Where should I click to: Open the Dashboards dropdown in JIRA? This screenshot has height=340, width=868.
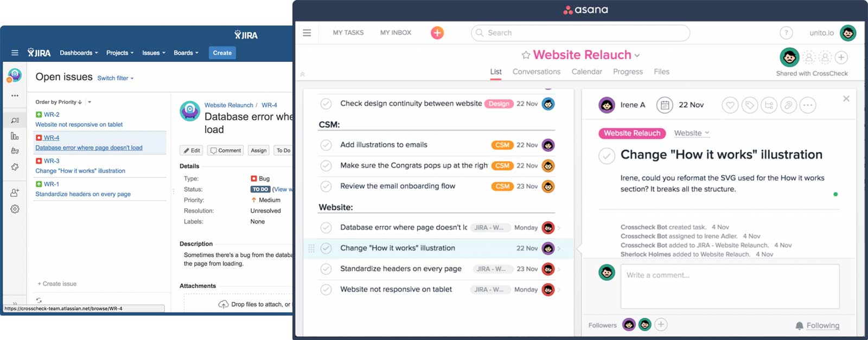coord(79,53)
